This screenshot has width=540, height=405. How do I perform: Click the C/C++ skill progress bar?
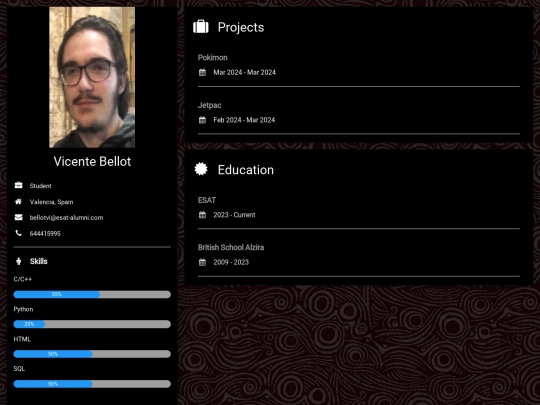click(x=92, y=294)
